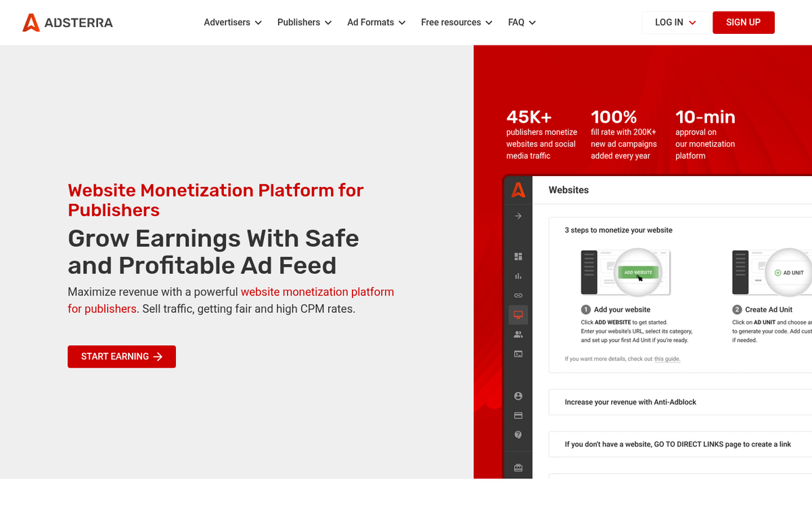The width and height of the screenshot is (812, 508).
Task: Expand the Free resources dropdown
Action: (456, 22)
